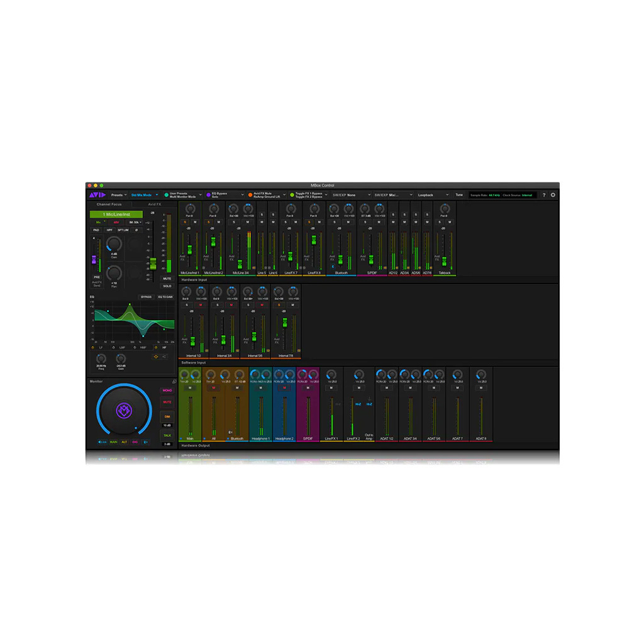Click the EQ TO DAW button
644x644 pixels.
pyautogui.click(x=165, y=297)
